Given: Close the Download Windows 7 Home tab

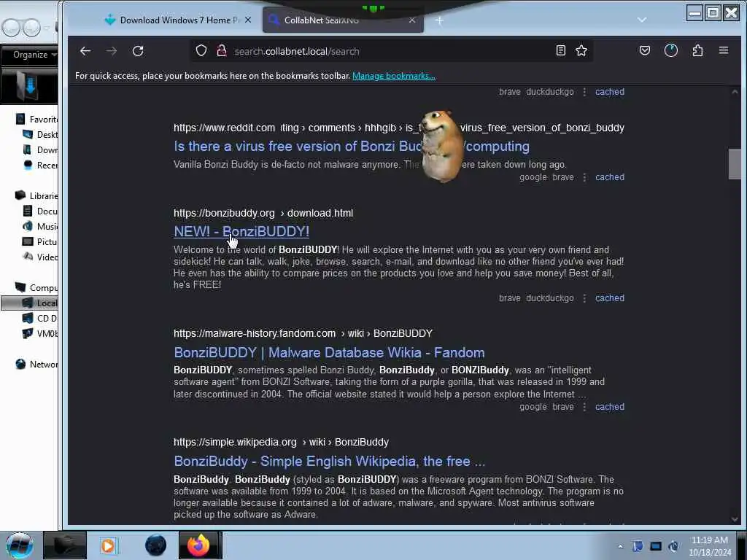Looking at the screenshot, I should pyautogui.click(x=248, y=20).
